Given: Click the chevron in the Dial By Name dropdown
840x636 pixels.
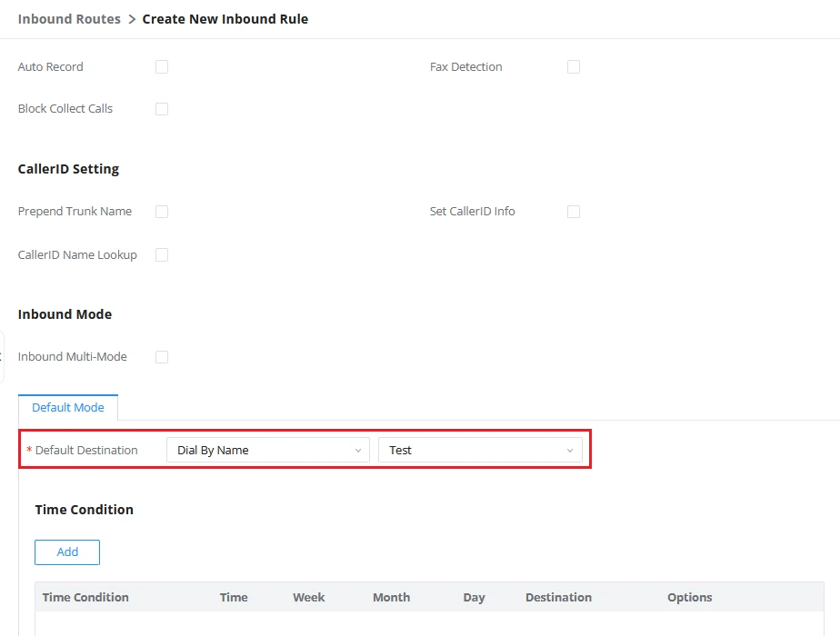Looking at the screenshot, I should click(x=358, y=451).
